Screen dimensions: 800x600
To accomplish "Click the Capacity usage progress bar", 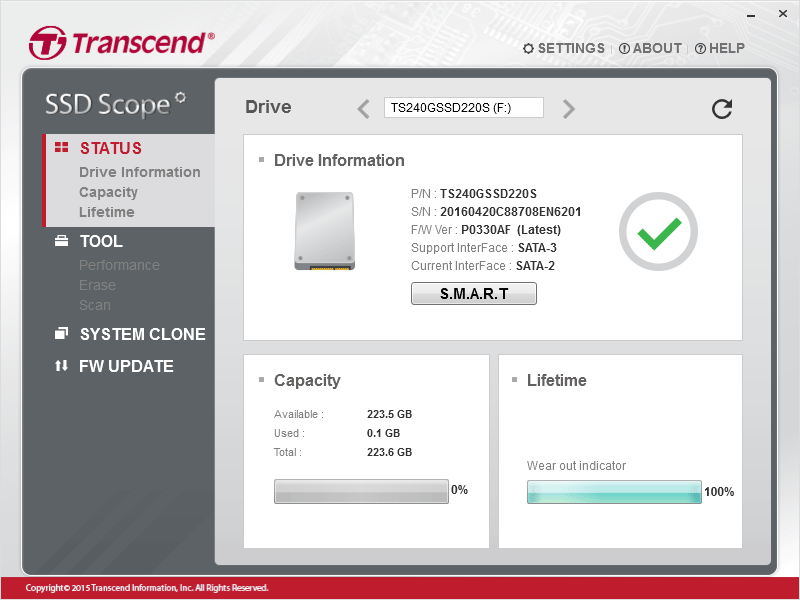I will pyautogui.click(x=361, y=491).
